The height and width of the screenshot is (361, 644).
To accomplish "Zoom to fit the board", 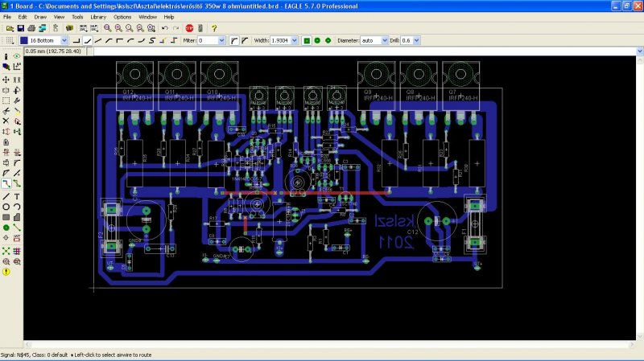I will (108, 28).
